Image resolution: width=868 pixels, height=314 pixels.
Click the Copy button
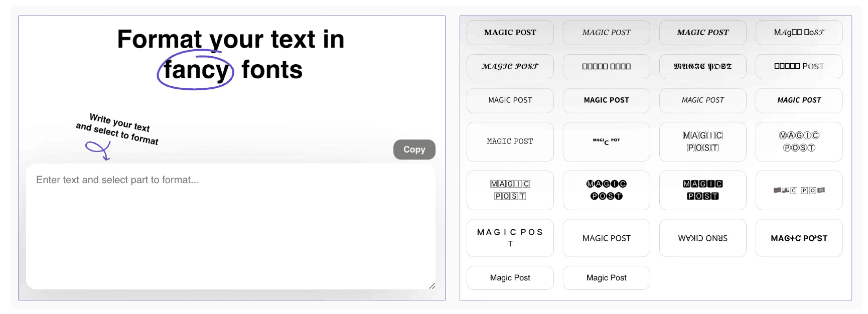414,149
